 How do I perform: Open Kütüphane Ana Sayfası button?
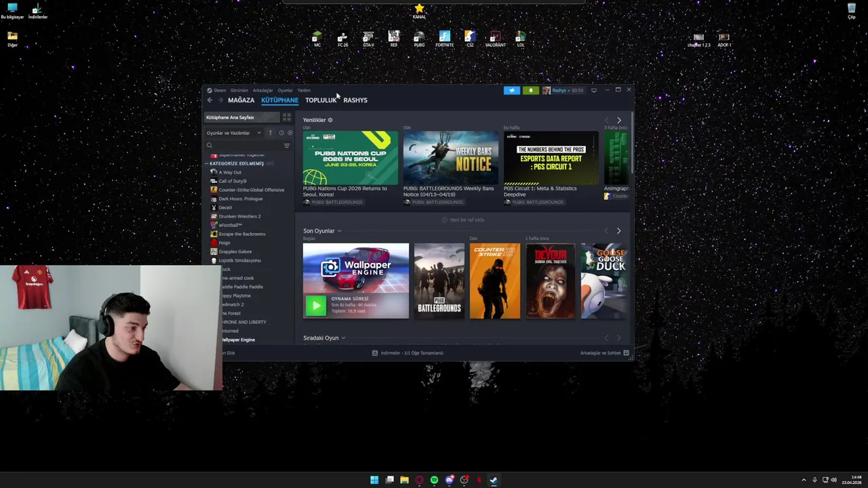[x=242, y=117]
